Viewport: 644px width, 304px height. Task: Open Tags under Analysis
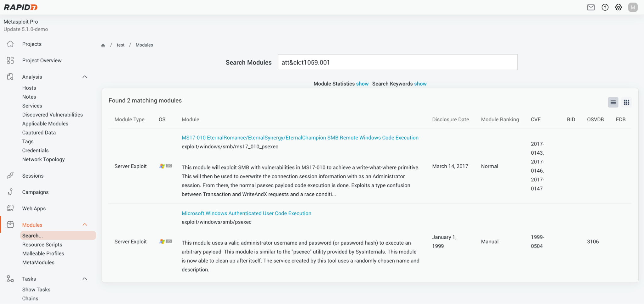28,141
